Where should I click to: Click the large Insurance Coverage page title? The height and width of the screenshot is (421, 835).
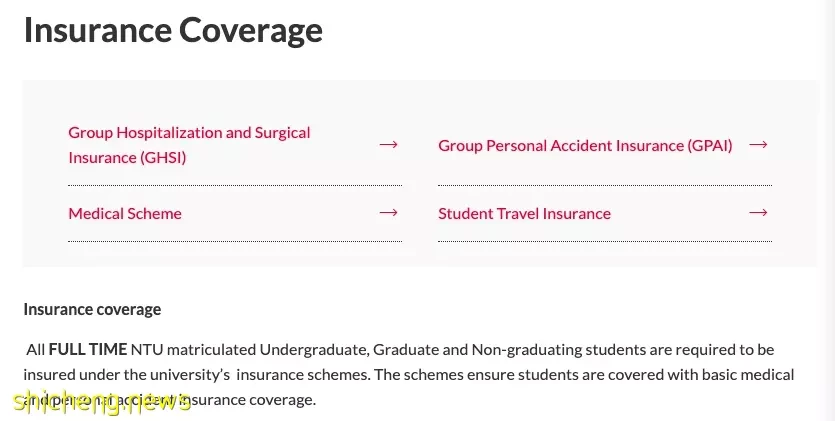[x=173, y=30]
